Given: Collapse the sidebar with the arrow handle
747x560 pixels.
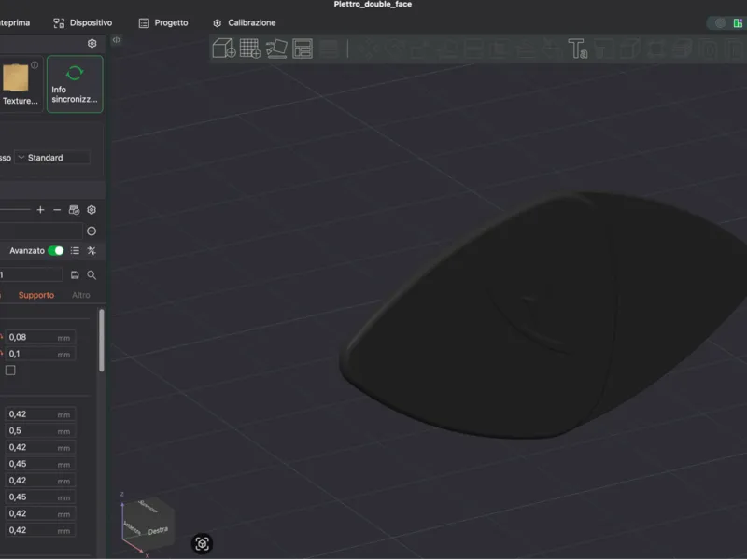Looking at the screenshot, I should point(116,40).
